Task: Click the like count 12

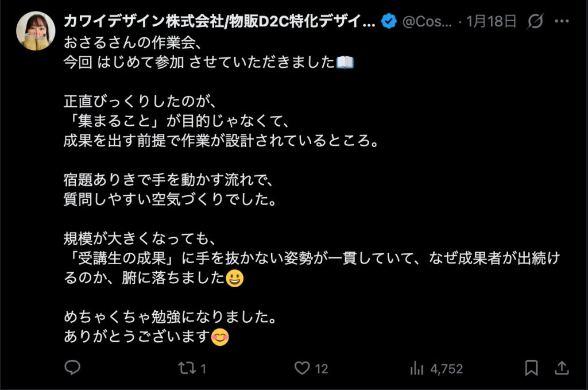Action: tap(322, 369)
